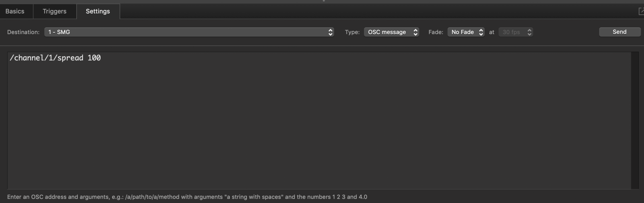Click the Destination popup chevron arrows
The image size is (644, 203).
tap(330, 32)
